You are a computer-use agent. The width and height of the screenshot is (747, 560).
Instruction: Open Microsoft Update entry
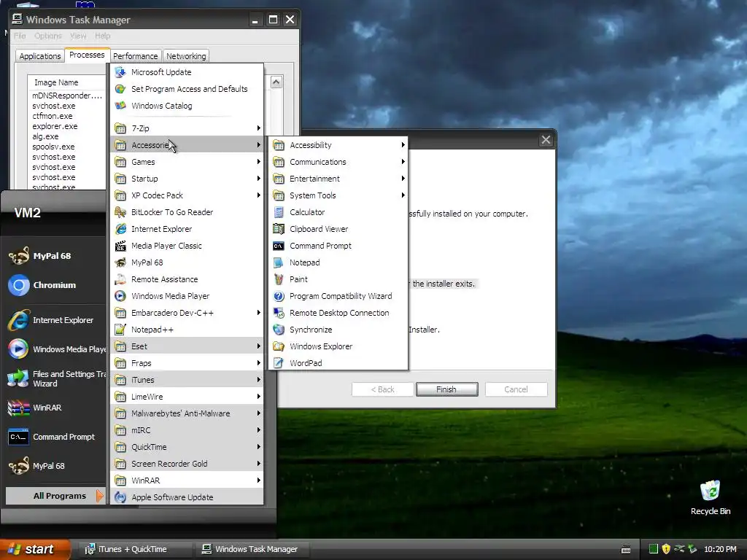click(x=187, y=72)
